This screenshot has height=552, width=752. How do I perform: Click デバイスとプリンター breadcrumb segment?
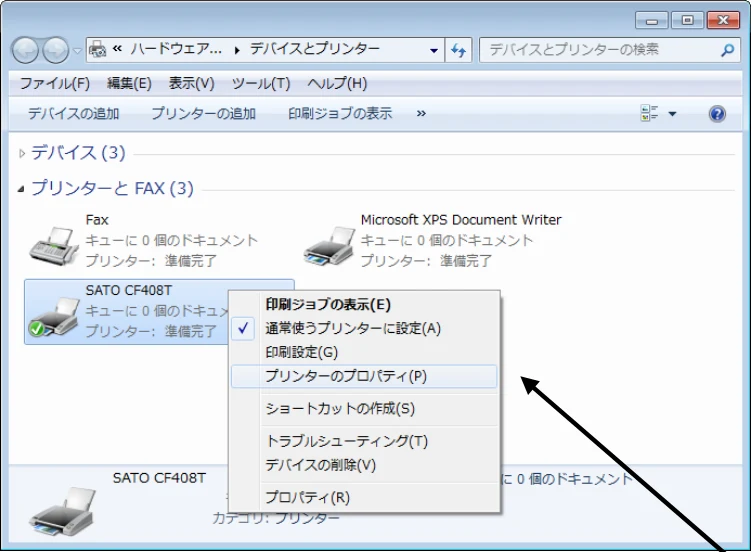(x=315, y=49)
